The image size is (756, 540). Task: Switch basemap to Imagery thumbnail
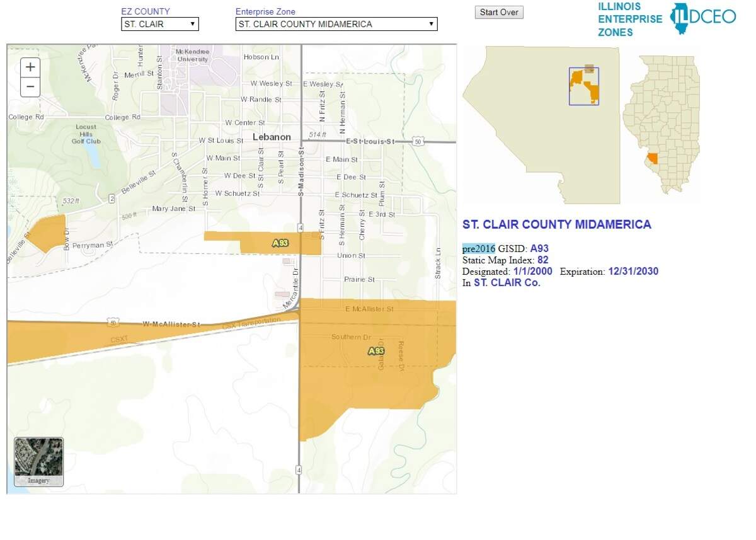[x=38, y=462]
